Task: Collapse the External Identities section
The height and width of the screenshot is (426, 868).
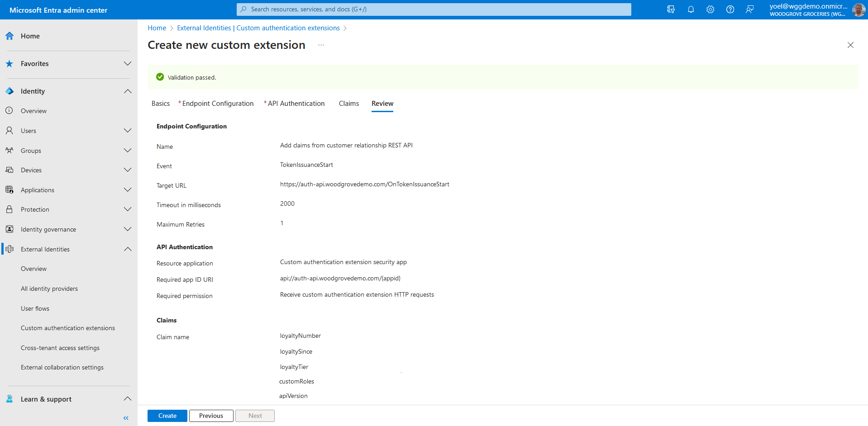Action: point(128,249)
